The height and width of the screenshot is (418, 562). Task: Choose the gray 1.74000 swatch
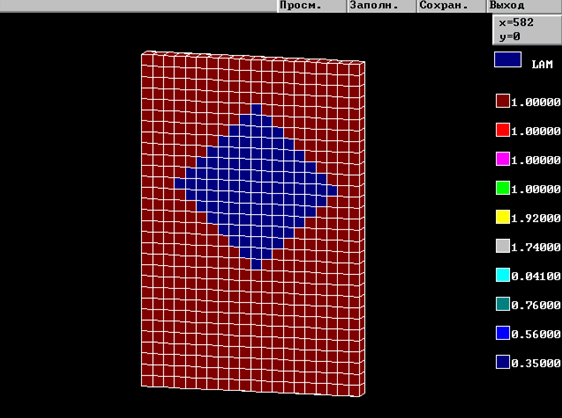point(503,246)
